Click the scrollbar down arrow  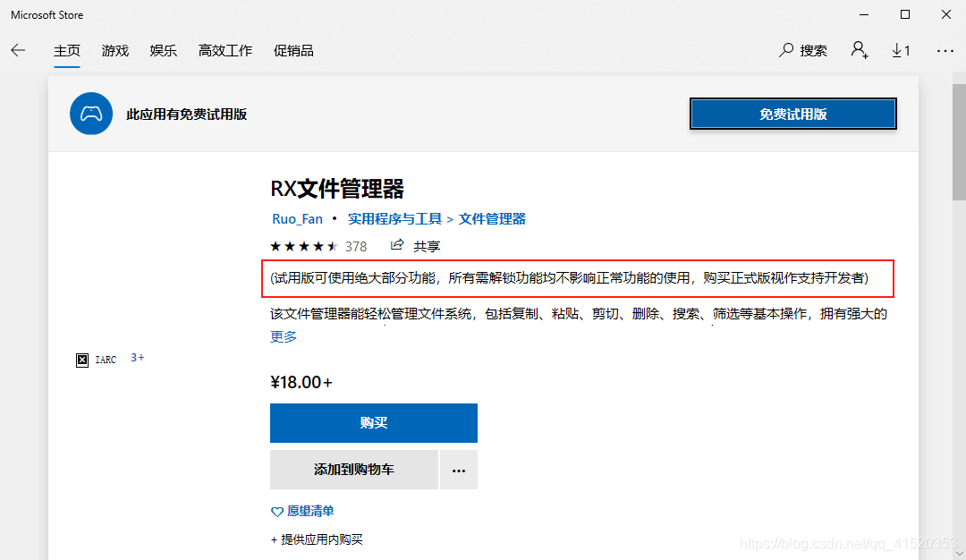pyautogui.click(x=959, y=553)
